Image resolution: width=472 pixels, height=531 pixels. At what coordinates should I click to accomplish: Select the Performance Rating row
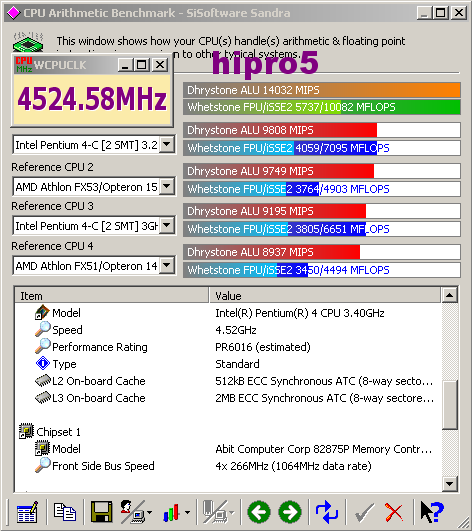228,347
